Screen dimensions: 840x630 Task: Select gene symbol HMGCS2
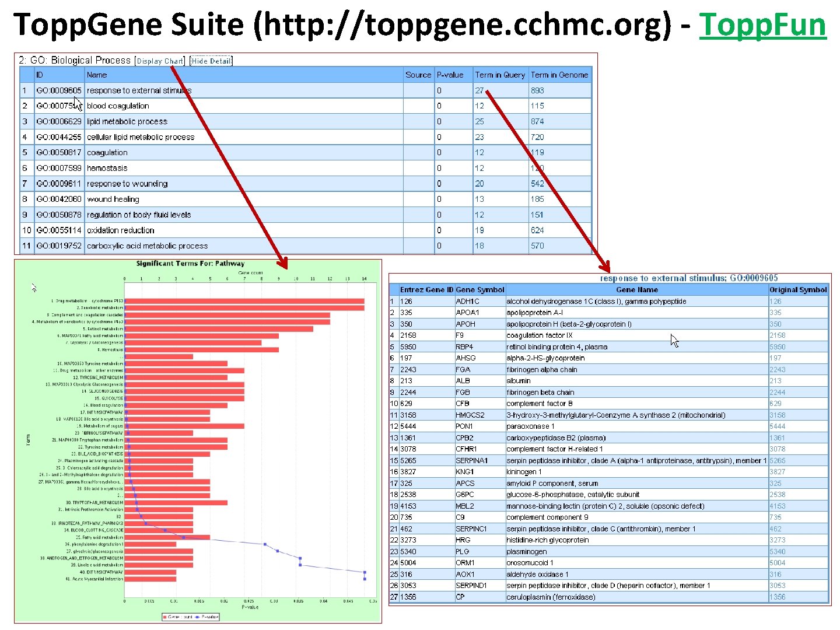(470, 415)
